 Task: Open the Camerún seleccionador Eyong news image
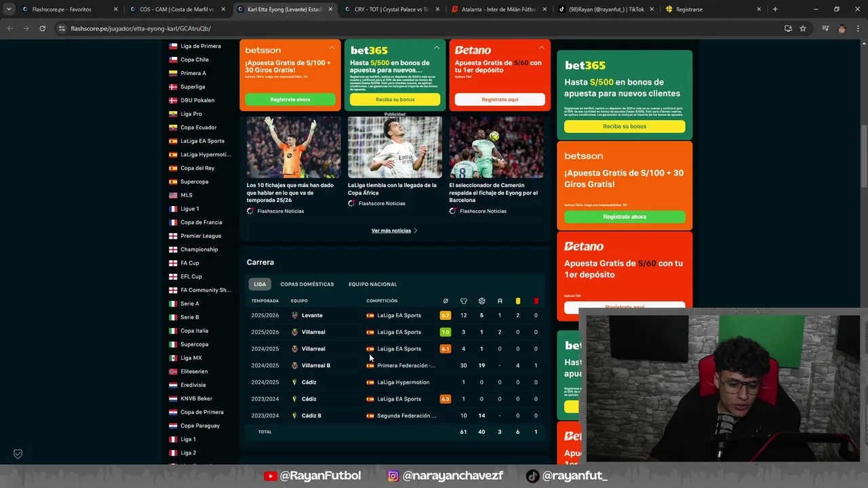point(496,147)
